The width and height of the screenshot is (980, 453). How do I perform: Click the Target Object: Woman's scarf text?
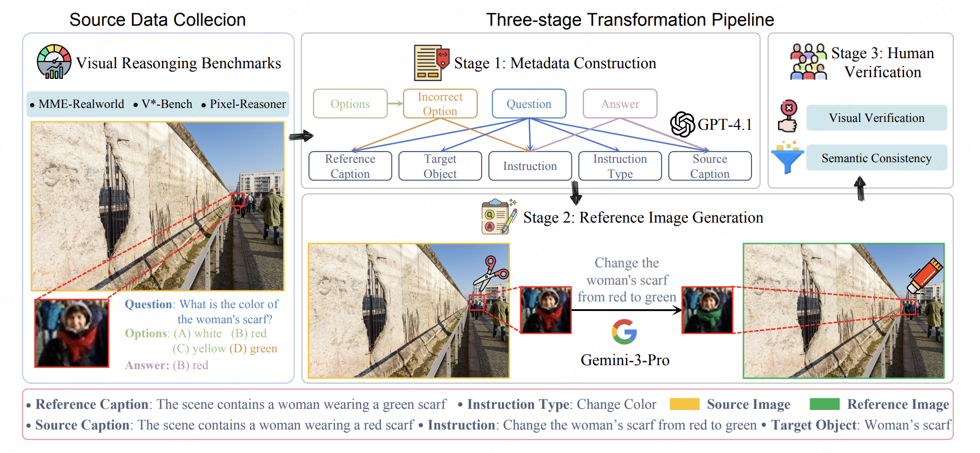861,425
